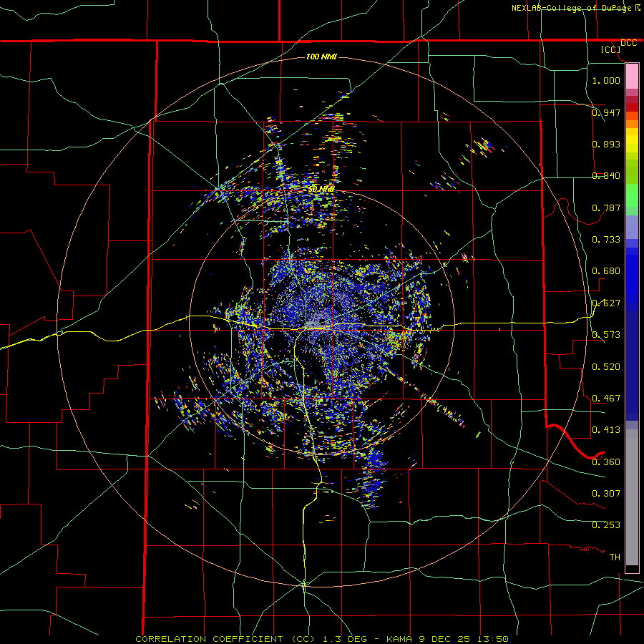The height and width of the screenshot is (644, 644).
Task: Click the [CC] legend unit label
Action: tap(610, 49)
